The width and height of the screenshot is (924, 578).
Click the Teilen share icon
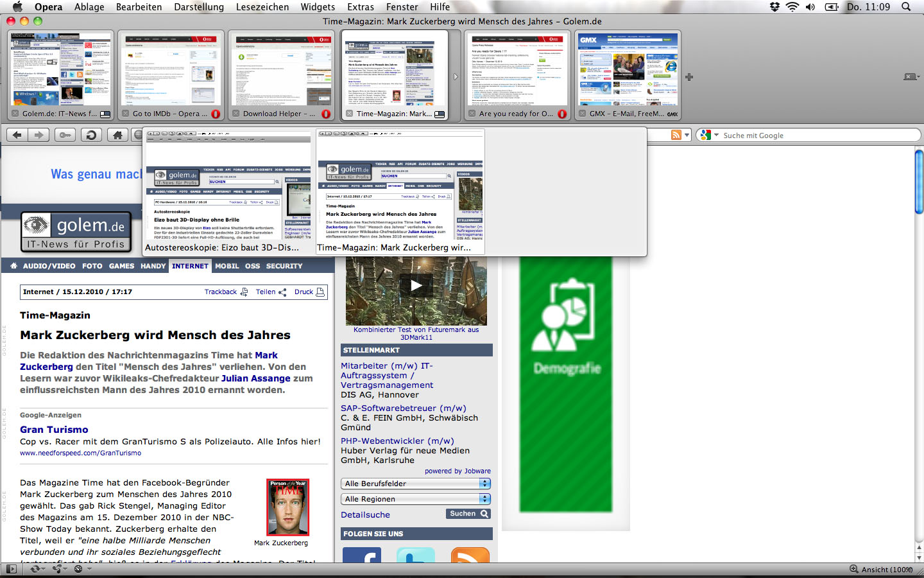point(282,292)
